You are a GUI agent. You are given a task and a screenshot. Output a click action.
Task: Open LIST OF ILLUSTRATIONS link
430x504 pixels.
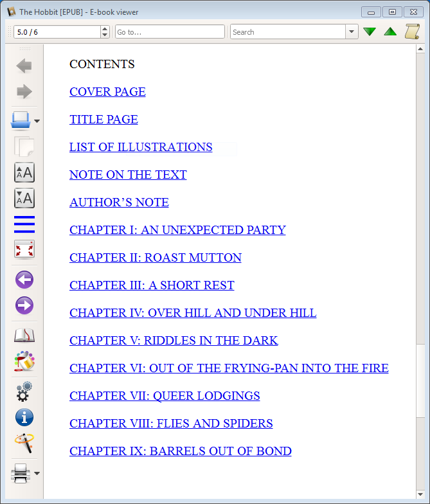point(141,147)
